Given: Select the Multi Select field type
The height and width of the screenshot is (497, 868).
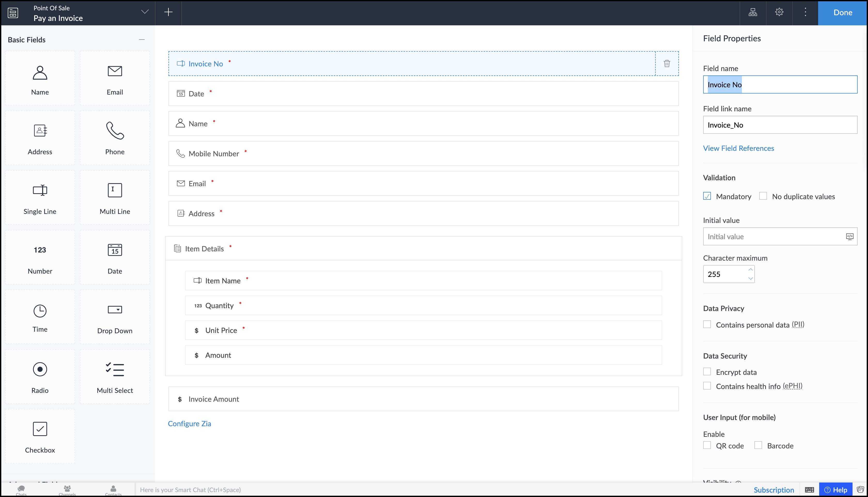Looking at the screenshot, I should tap(115, 377).
